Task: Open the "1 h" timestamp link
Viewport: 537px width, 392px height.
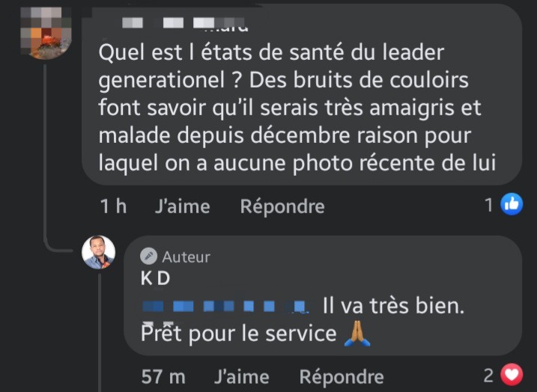Action: tap(113, 206)
